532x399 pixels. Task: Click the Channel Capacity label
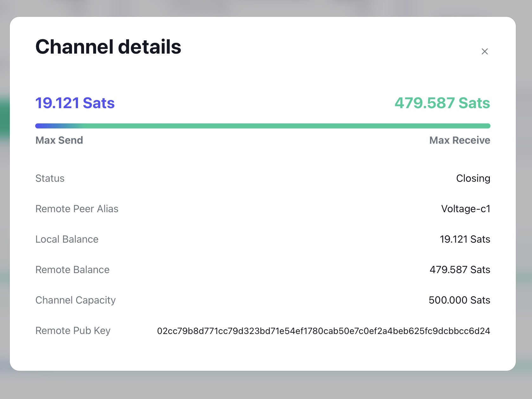75,300
